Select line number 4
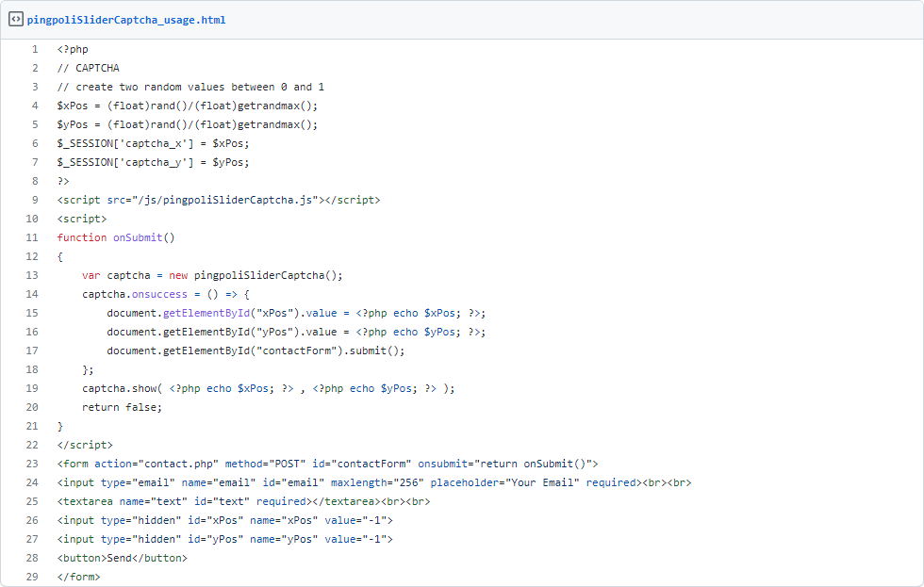The image size is (924, 587). coord(35,106)
